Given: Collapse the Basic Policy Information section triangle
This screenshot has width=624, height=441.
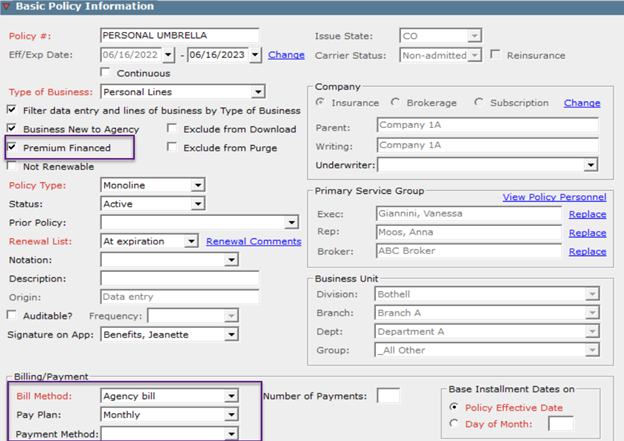Looking at the screenshot, I should pyautogui.click(x=6, y=6).
